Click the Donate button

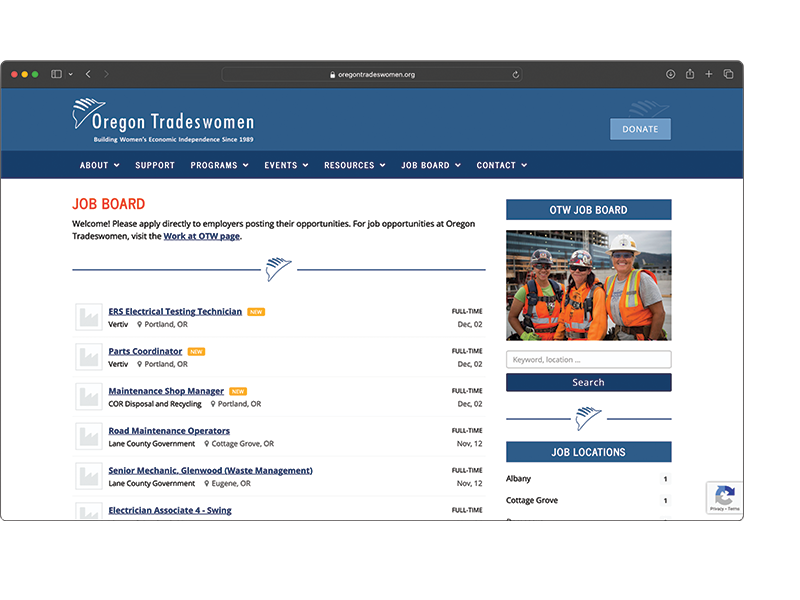(x=640, y=129)
